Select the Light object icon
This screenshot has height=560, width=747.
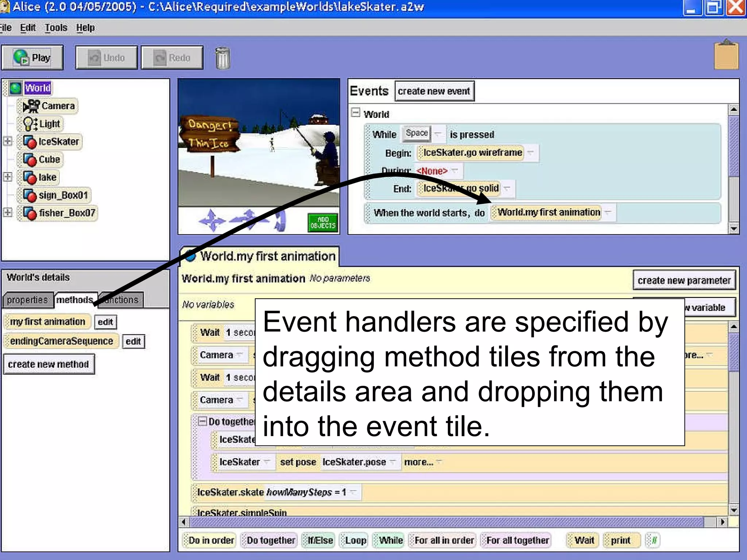point(30,124)
